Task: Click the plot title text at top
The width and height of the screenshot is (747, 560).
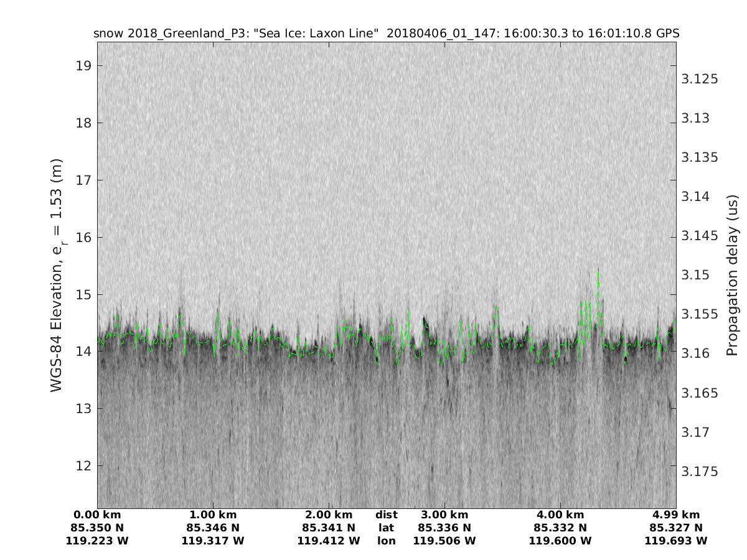Action: [x=386, y=33]
